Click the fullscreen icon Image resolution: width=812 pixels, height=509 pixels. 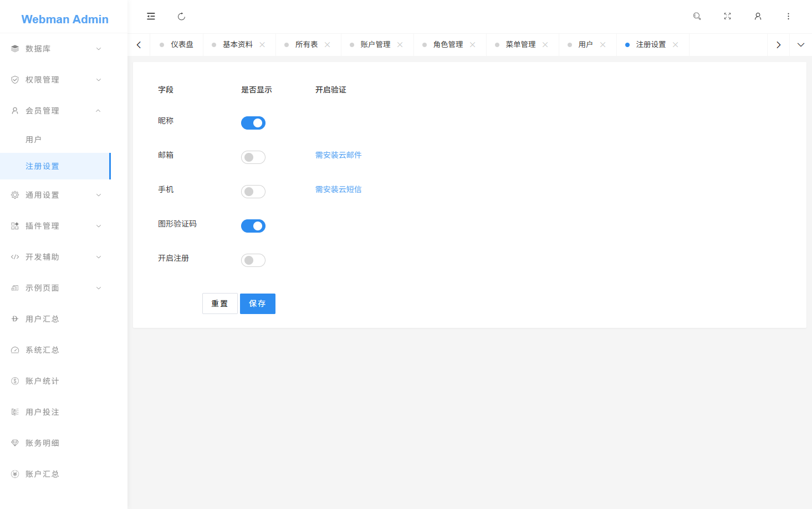click(x=727, y=16)
